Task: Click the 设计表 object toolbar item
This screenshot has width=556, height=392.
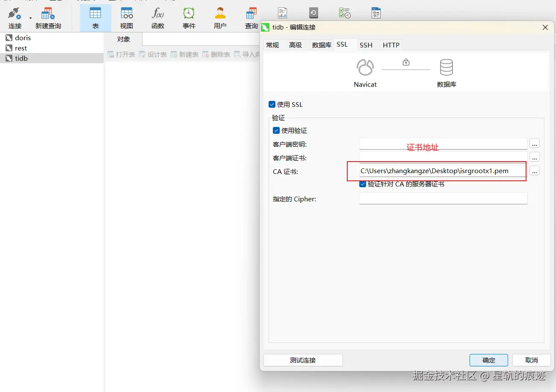Action: tap(153, 55)
